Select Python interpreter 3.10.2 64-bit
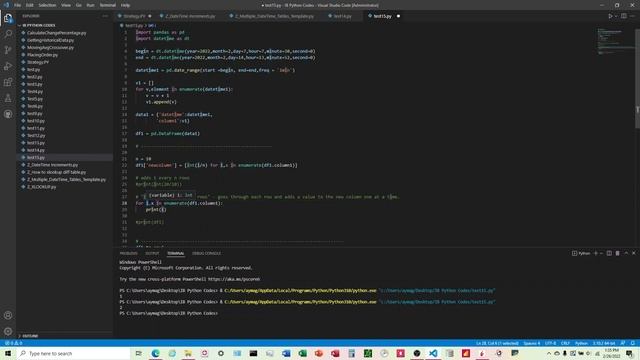 [604, 343]
